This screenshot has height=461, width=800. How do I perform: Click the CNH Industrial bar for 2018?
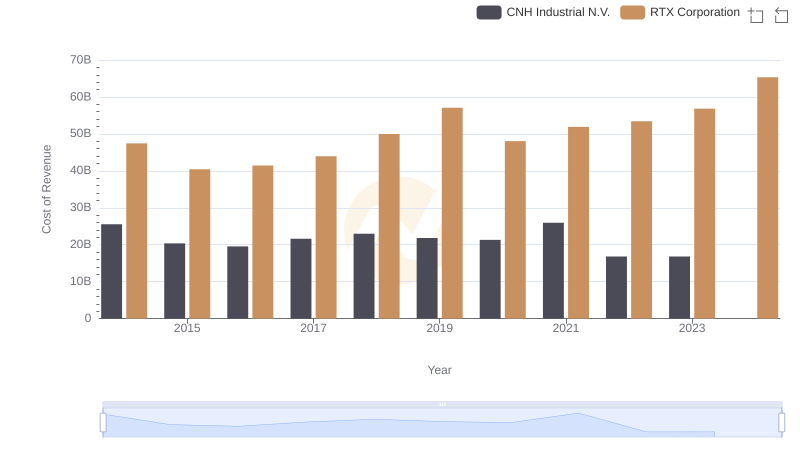coord(364,276)
